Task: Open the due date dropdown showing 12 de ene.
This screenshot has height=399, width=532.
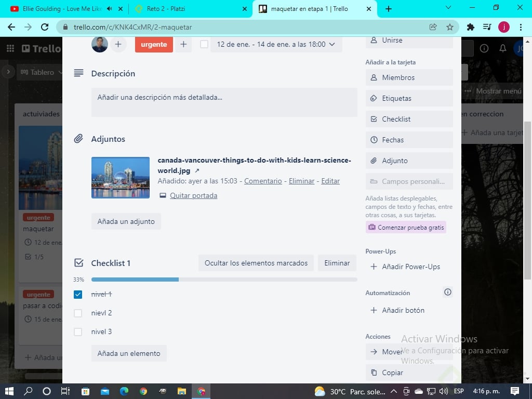Action: [x=276, y=45]
